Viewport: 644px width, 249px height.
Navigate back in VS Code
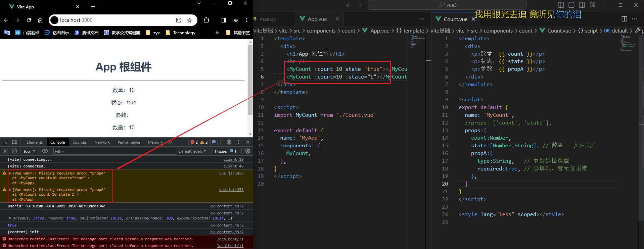pos(349,5)
